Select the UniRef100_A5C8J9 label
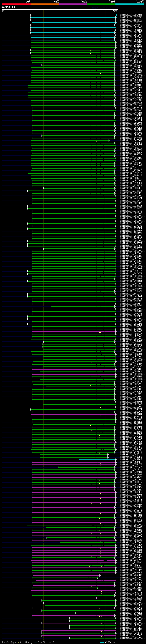Screen dimensions: 146x644 click(131, 58)
